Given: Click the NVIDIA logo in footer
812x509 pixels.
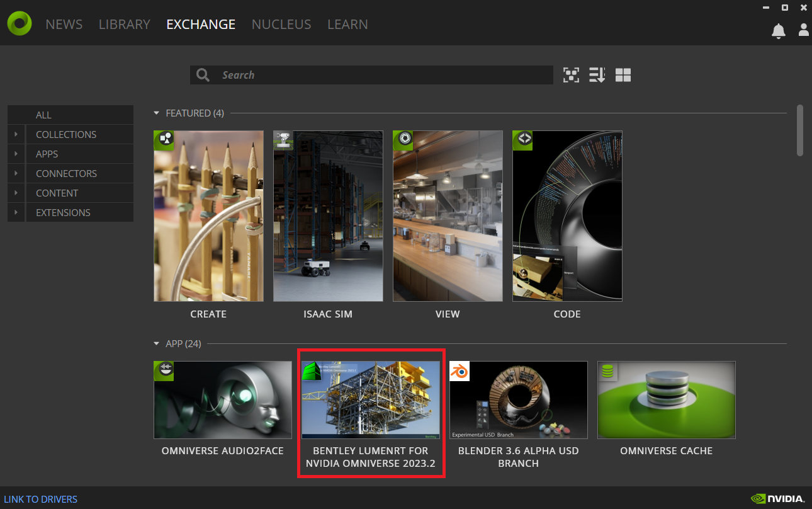Looking at the screenshot, I should point(778,499).
